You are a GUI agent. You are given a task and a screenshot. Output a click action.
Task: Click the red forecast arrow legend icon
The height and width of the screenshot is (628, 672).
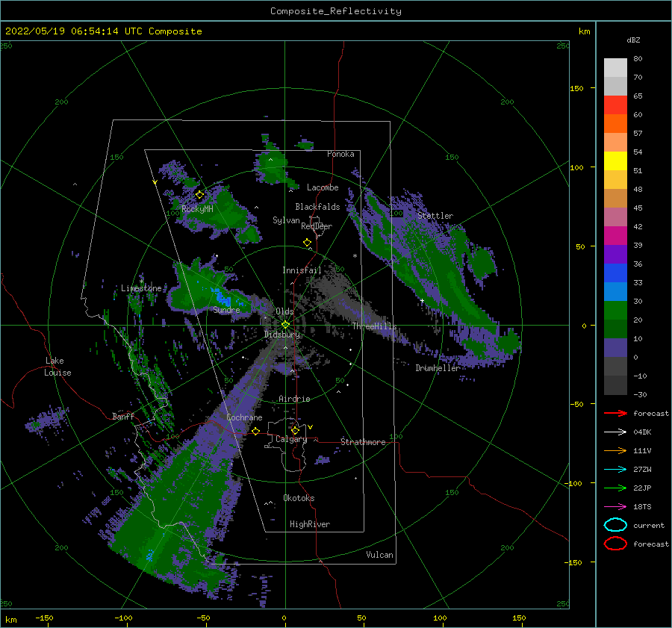(x=615, y=413)
